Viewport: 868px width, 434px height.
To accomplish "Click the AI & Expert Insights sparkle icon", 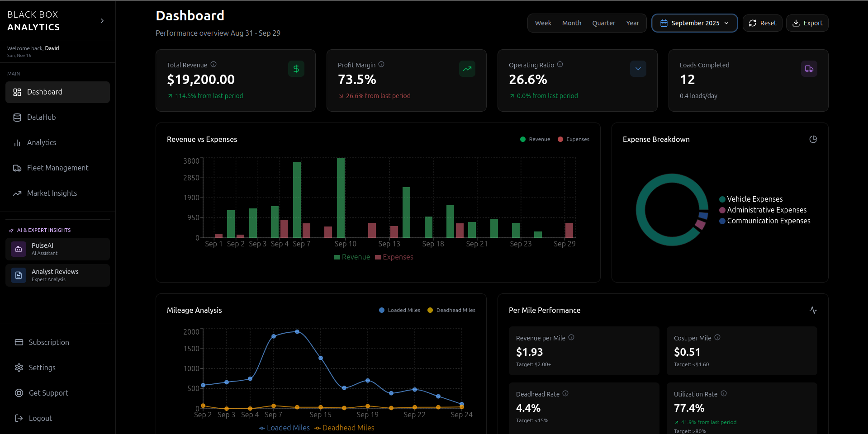I will click(11, 230).
